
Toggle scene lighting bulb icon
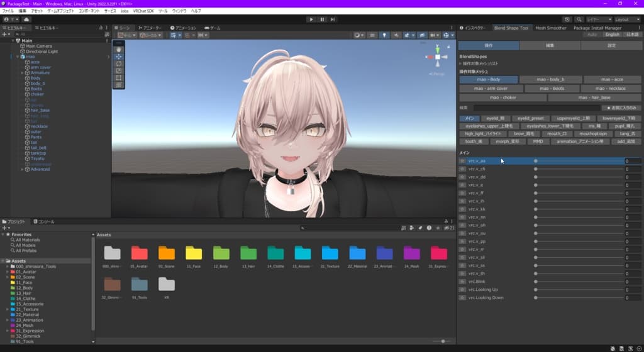(x=384, y=35)
